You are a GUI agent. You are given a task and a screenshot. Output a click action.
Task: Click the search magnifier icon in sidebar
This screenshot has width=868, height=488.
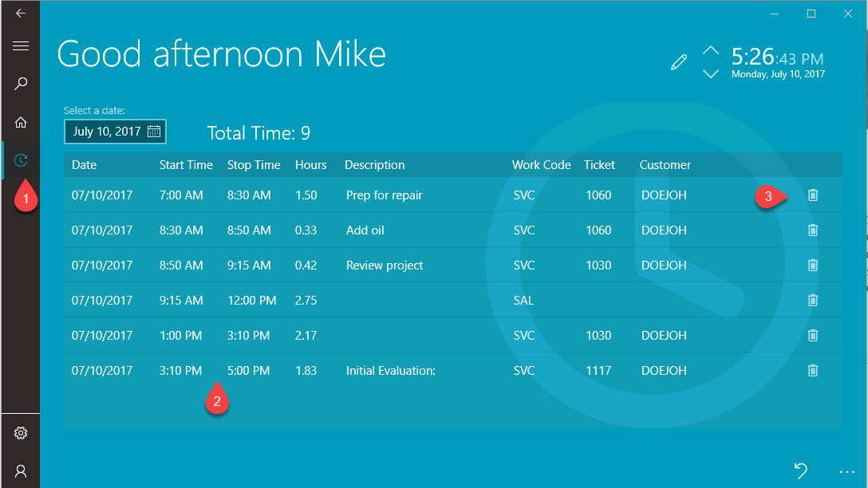pyautogui.click(x=21, y=84)
